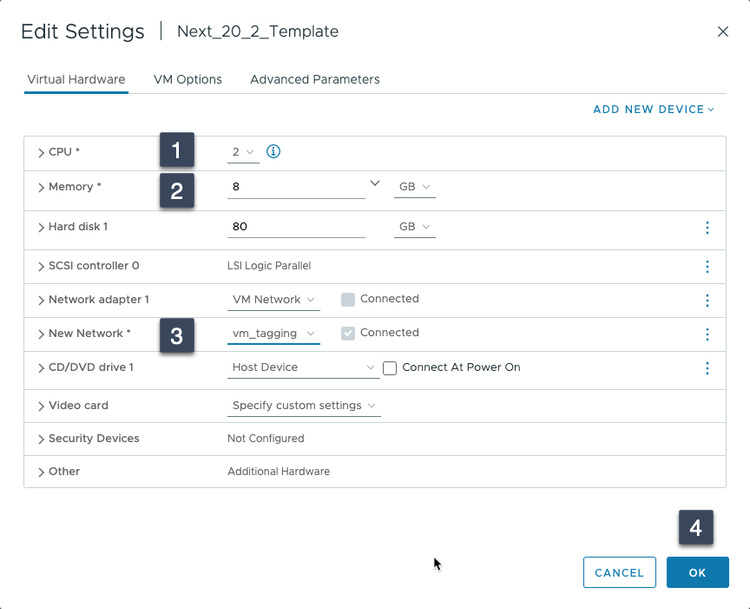Toggle New Network Connected checkbox
This screenshot has width=750, height=609.
pos(348,333)
